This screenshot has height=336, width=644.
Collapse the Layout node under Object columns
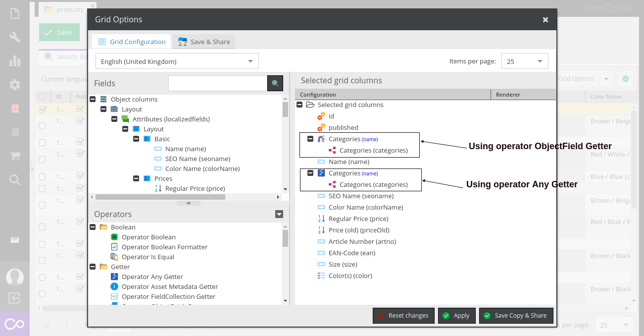coord(103,109)
